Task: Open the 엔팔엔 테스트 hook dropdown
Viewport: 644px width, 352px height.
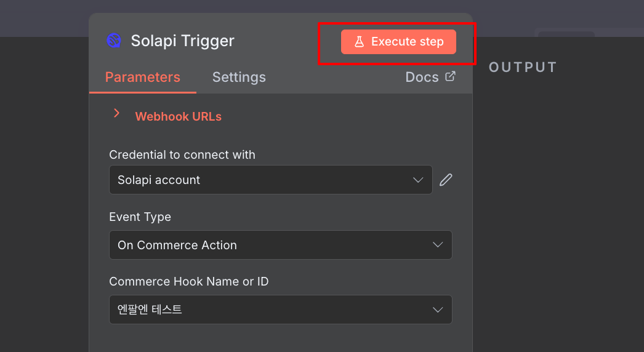Action: (x=271, y=310)
